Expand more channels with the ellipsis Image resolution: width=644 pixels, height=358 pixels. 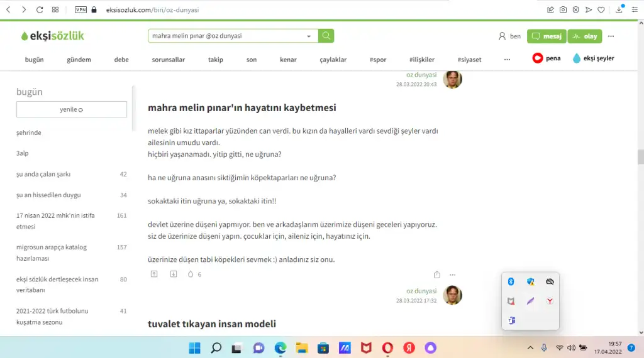coord(507,60)
